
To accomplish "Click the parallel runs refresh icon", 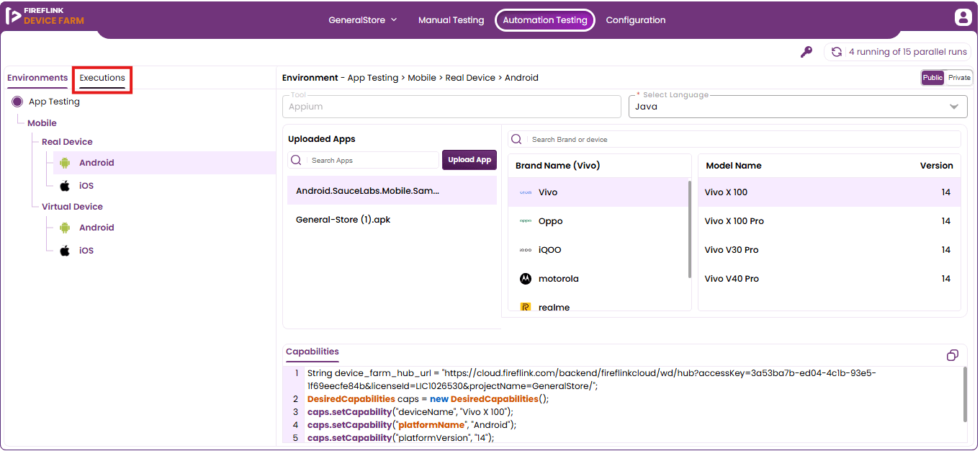I will (x=837, y=52).
